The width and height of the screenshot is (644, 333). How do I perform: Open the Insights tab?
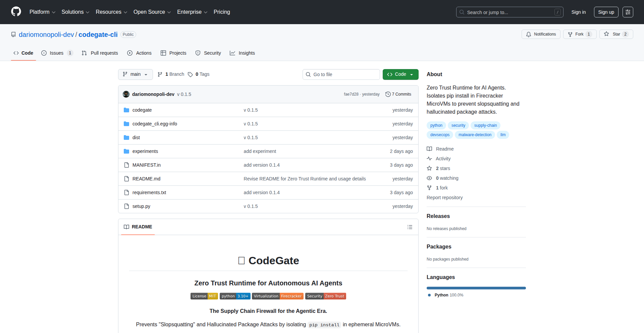(x=242, y=53)
